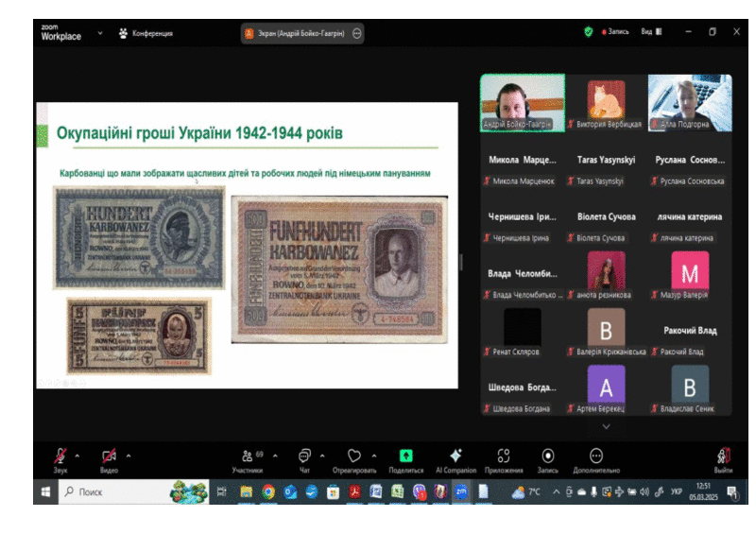Image resolution: width=756 pixels, height=534 pixels.
Task: Show hidden system tray icons chevron
Action: [x=556, y=492]
